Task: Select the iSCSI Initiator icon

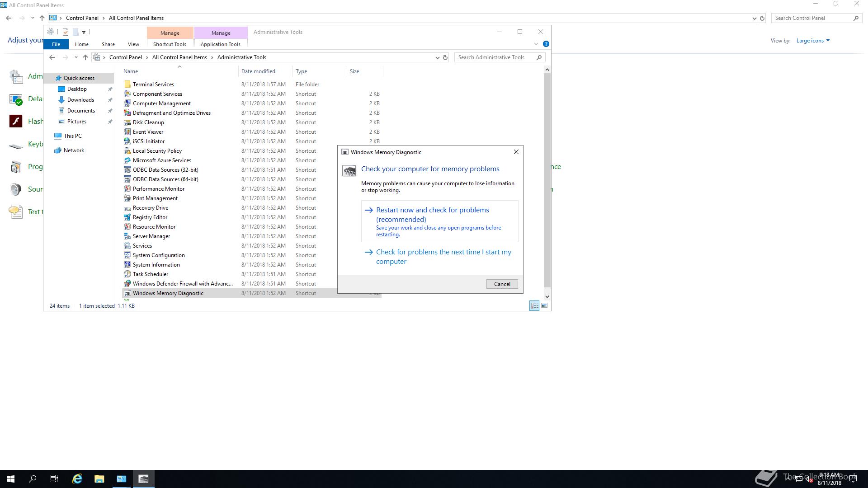Action: (127, 141)
